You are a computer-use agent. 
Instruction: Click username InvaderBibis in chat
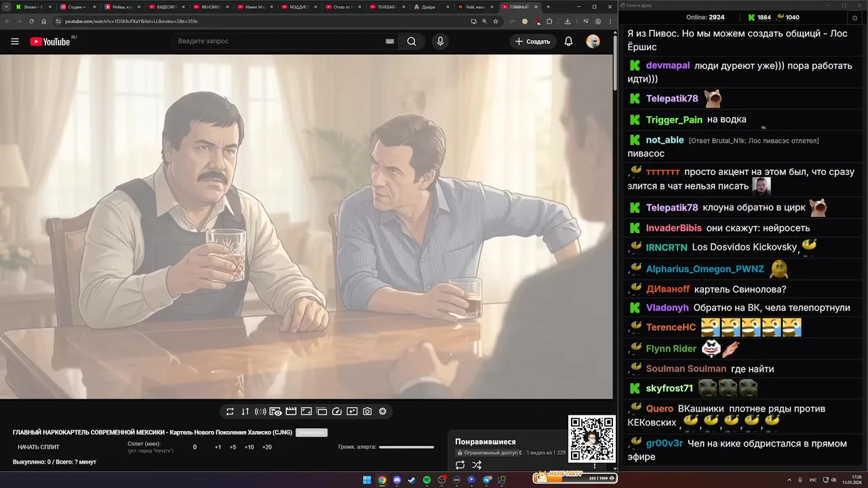pyautogui.click(x=674, y=228)
